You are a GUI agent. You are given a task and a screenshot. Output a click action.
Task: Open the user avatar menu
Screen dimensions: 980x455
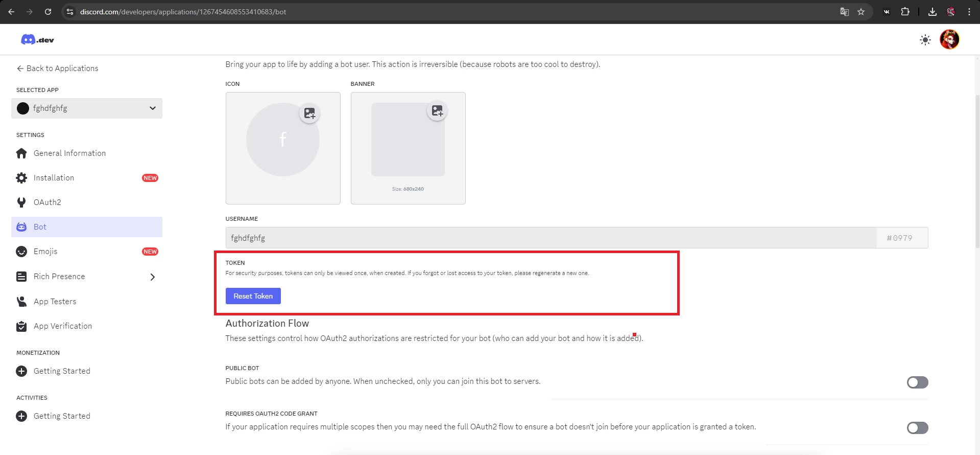pyautogui.click(x=949, y=39)
